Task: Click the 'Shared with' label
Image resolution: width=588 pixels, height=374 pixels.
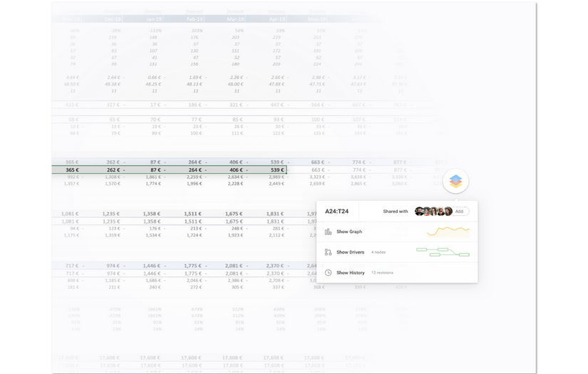Action: (x=396, y=212)
